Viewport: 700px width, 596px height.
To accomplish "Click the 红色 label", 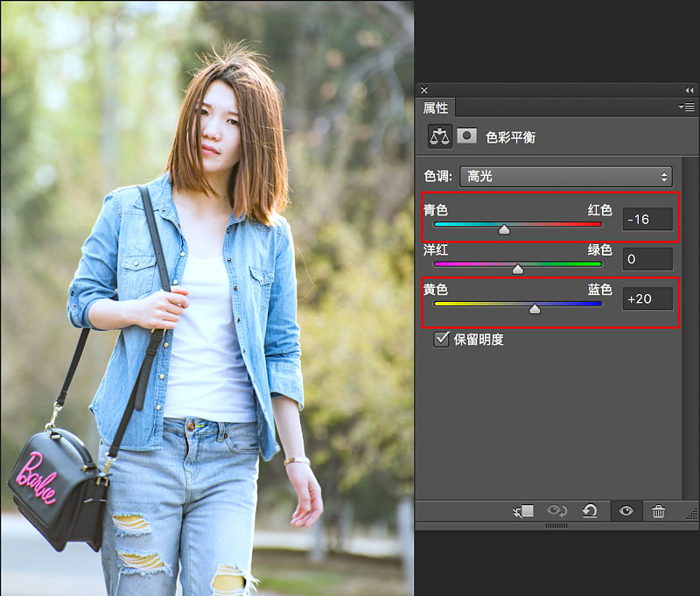I will (x=599, y=210).
